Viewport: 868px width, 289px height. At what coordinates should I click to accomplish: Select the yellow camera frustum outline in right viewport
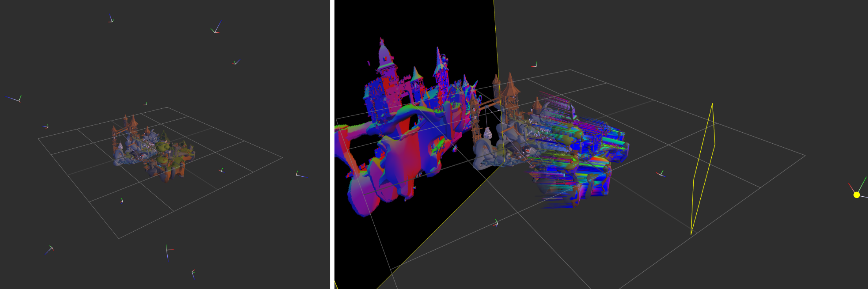click(x=703, y=169)
